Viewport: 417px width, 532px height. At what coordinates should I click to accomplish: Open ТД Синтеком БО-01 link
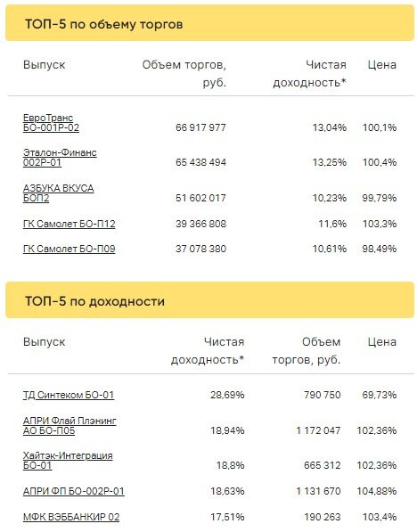tap(69, 395)
